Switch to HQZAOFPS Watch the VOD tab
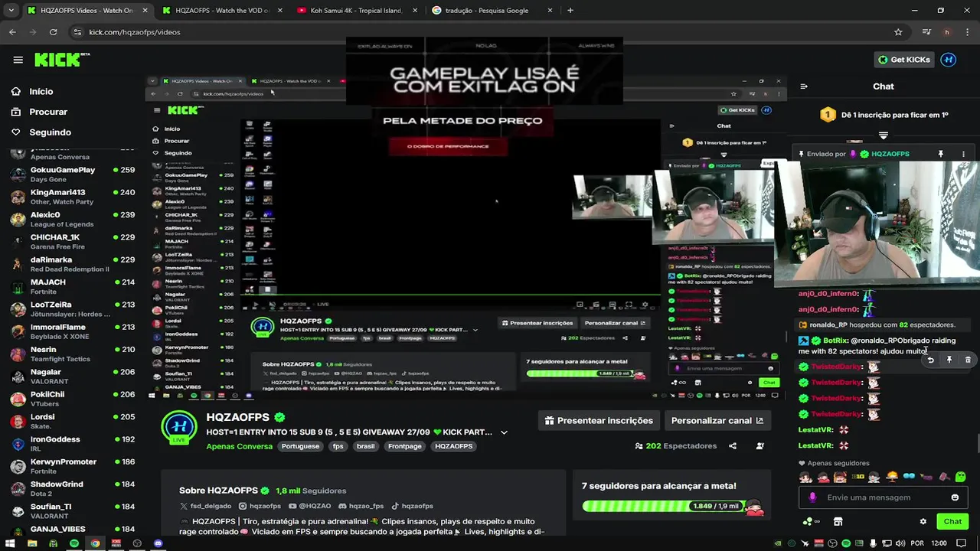 click(221, 11)
